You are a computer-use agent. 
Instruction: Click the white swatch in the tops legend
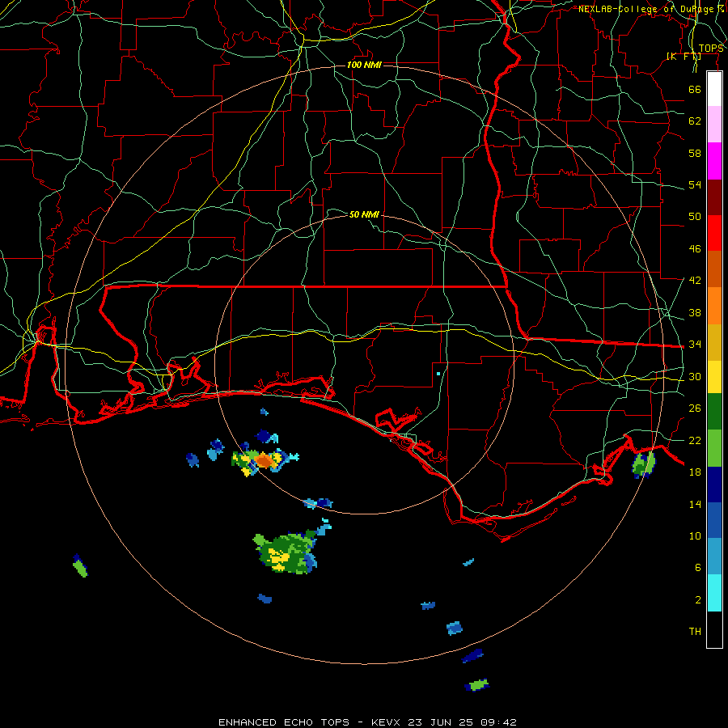(x=714, y=89)
